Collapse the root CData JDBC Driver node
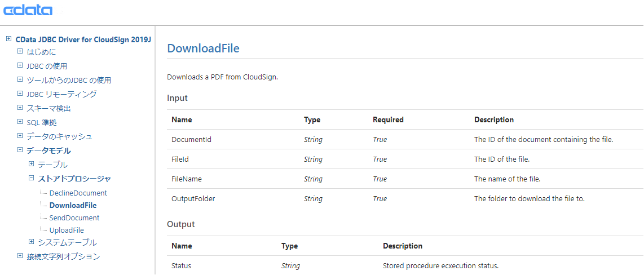This screenshot has height=275, width=644. 8,39
